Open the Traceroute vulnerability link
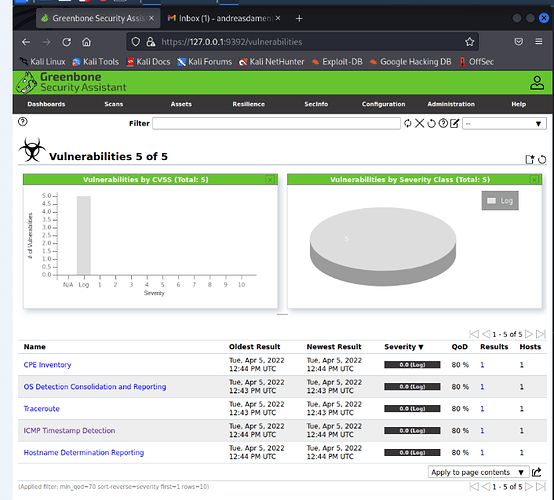Screen dimensions: 554x500 [42, 408]
